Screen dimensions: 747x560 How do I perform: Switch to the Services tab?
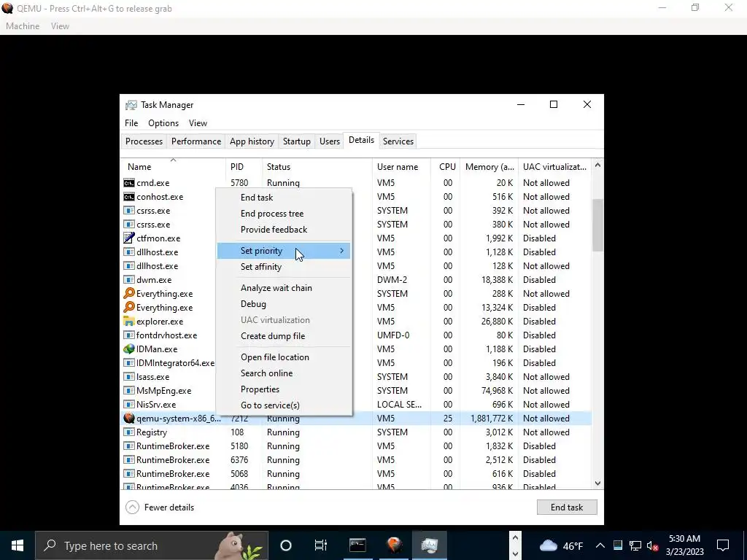click(398, 141)
